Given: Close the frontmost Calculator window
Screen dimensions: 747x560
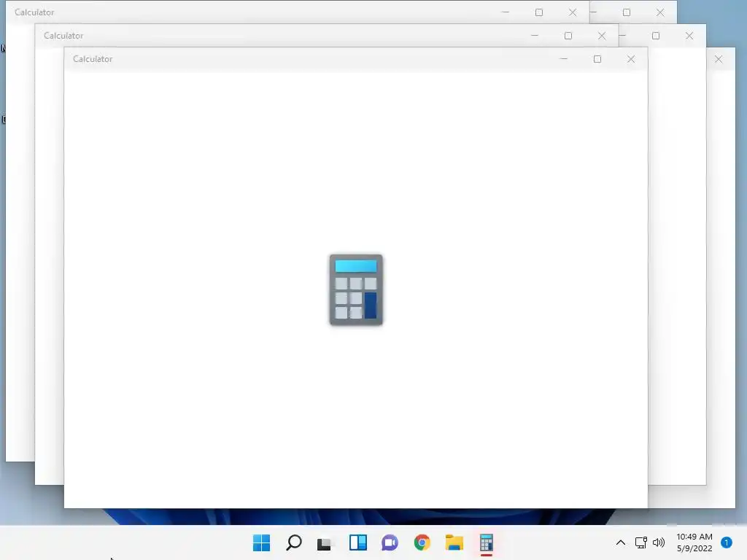Looking at the screenshot, I should (x=631, y=59).
